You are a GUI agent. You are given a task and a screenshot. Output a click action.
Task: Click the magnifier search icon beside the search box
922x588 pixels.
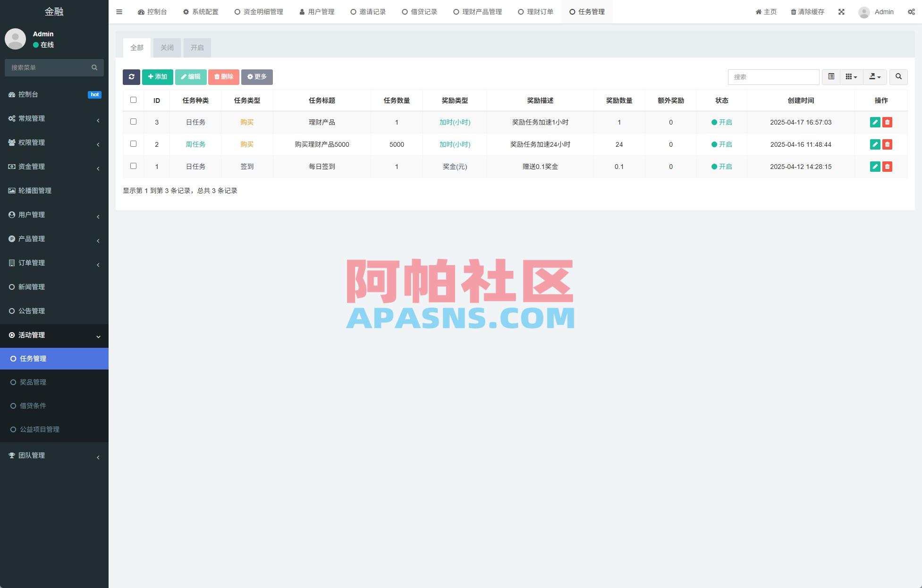point(898,76)
